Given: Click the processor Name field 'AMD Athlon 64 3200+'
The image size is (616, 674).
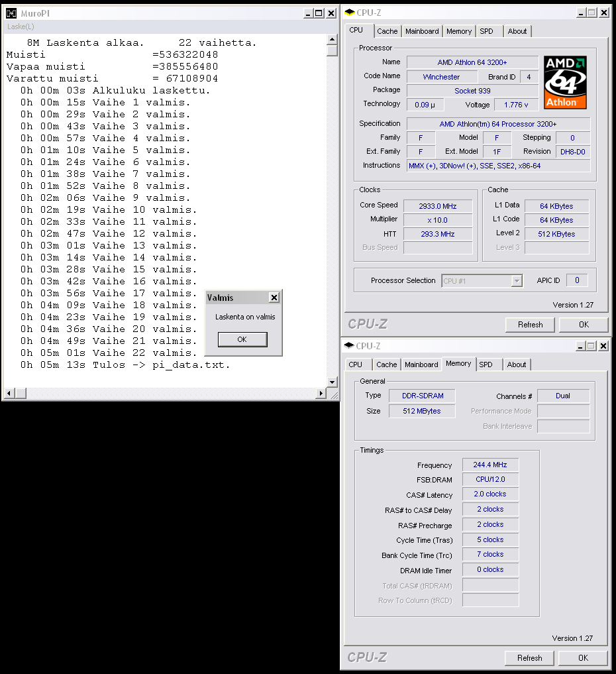Looking at the screenshot, I should 472,62.
